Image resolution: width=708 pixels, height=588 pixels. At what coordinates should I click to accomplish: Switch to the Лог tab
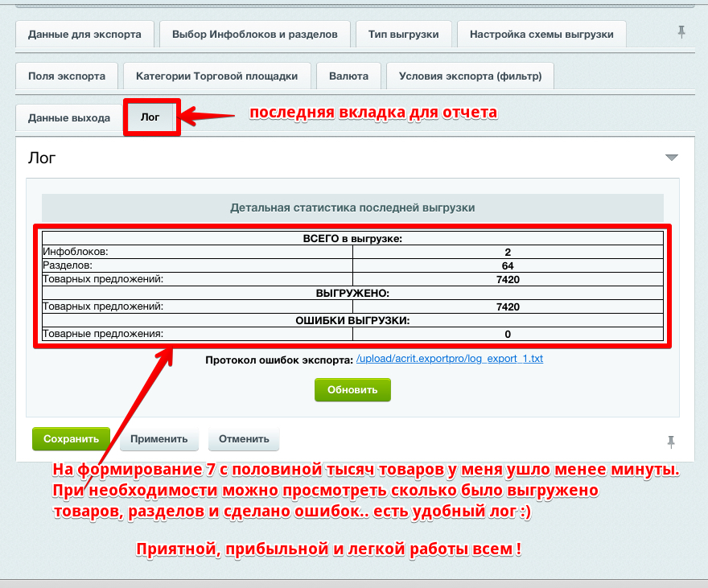tap(151, 117)
